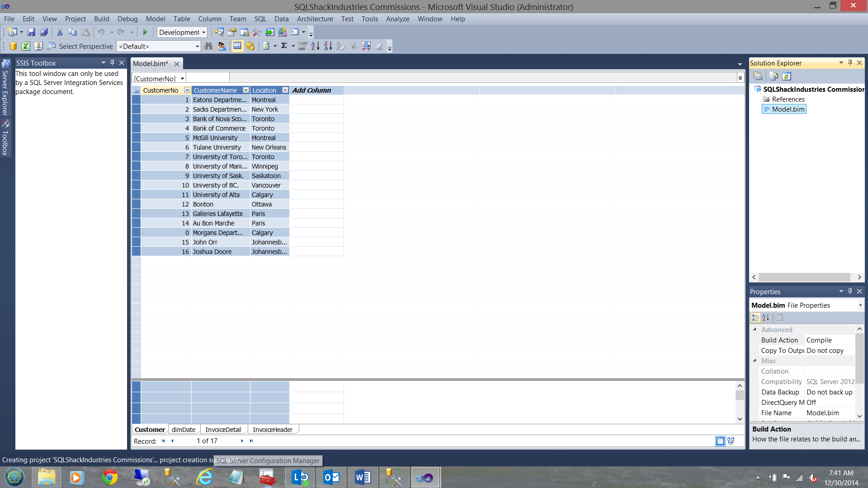Click the Sort A to Z icon

point(315,46)
